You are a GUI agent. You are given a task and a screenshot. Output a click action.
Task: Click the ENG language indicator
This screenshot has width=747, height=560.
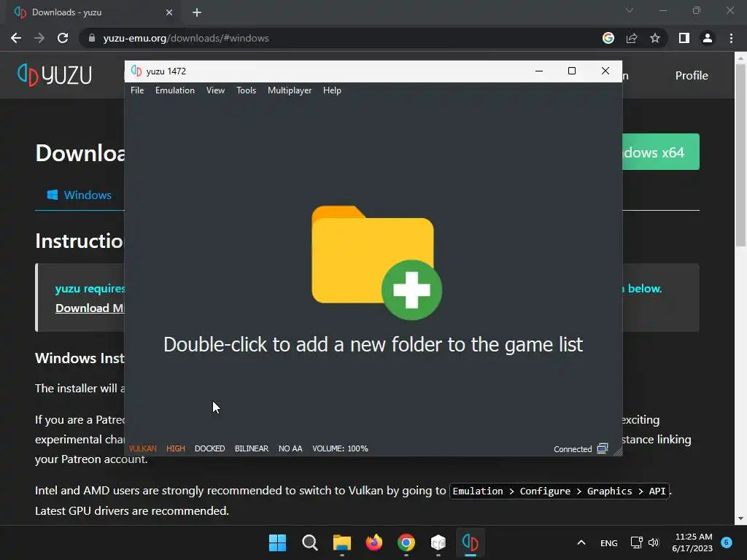click(609, 542)
